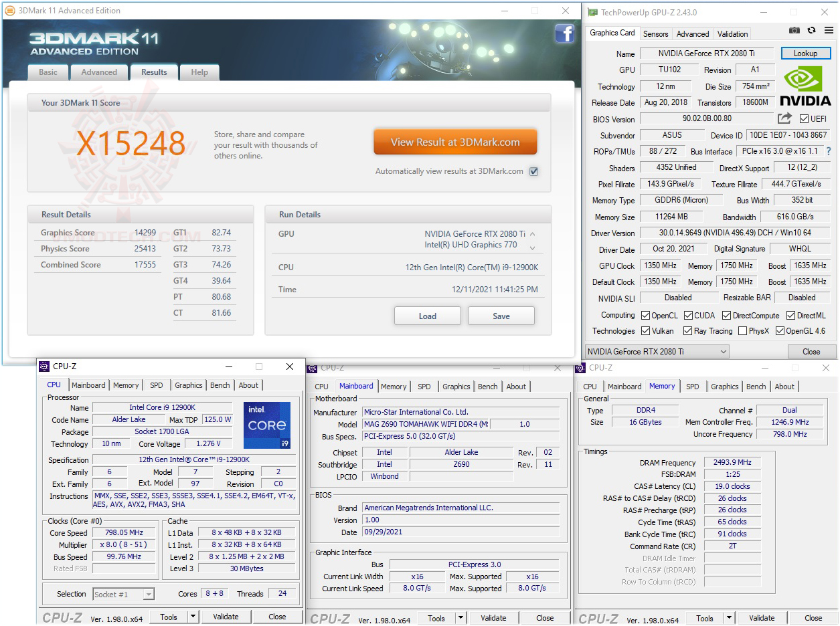840x626 pixels.
Task: Click the GPU-Z screenshot camera icon
Action: [x=794, y=30]
